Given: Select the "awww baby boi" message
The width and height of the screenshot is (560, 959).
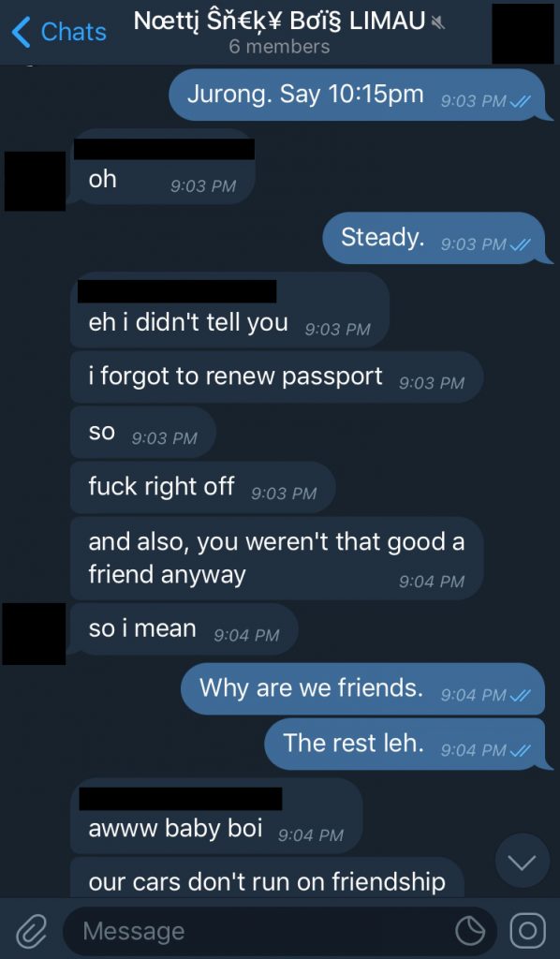Looking at the screenshot, I should pyautogui.click(x=216, y=816).
